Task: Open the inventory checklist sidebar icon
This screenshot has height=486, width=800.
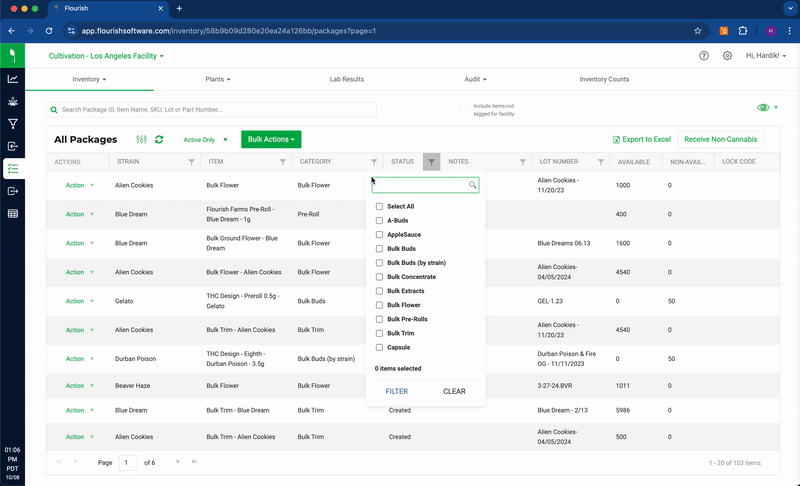Action: (x=13, y=169)
